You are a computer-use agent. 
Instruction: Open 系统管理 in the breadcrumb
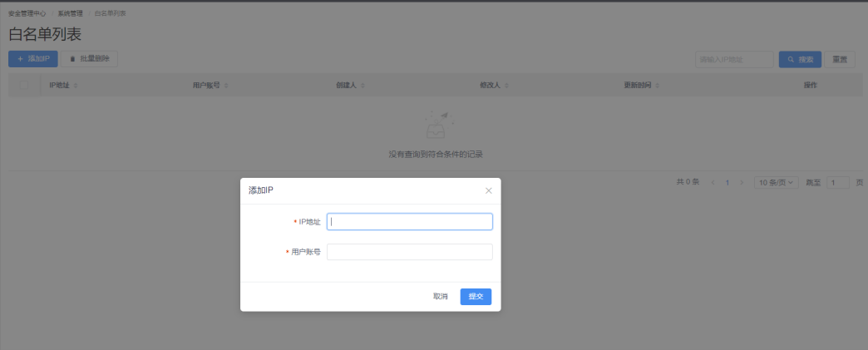(x=70, y=14)
